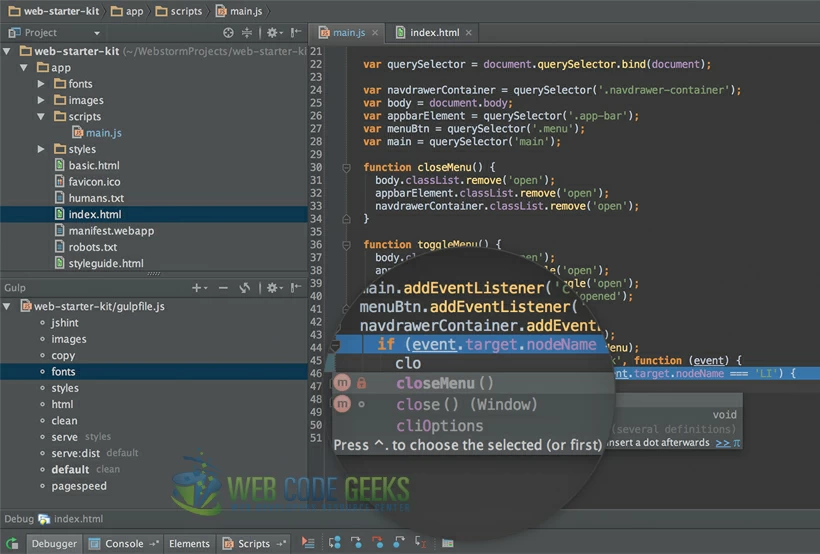Click the minus icon in Gulp panel
Image resolution: width=820 pixels, height=554 pixels.
[223, 288]
